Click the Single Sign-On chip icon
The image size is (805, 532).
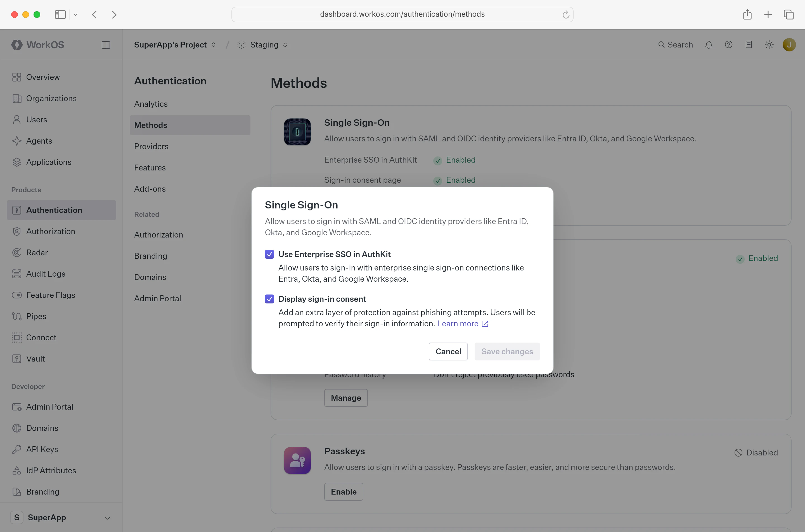(x=297, y=132)
